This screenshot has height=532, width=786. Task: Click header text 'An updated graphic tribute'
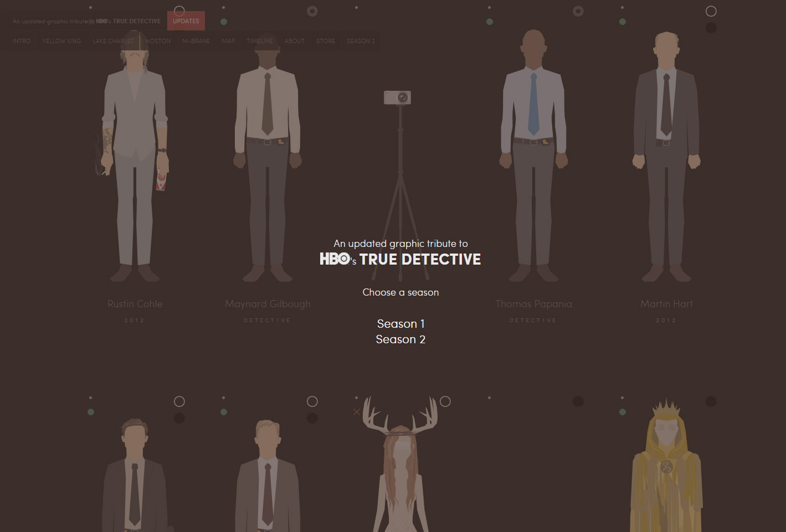pos(54,22)
